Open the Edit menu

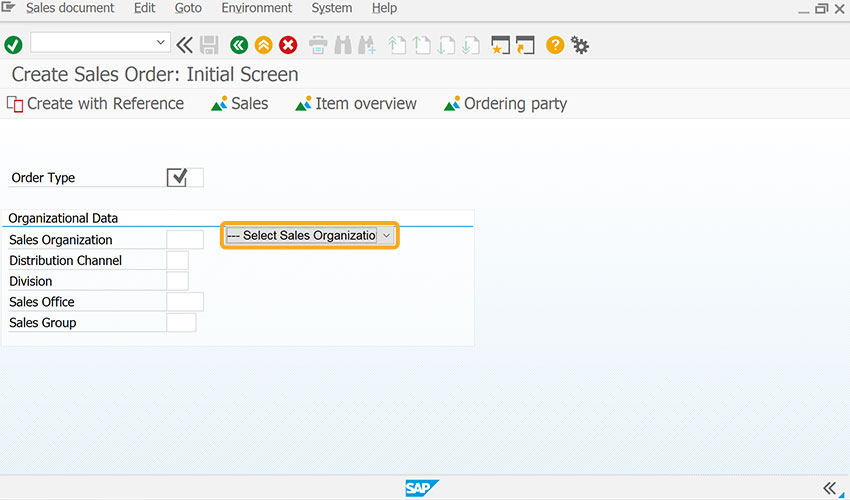tap(144, 8)
